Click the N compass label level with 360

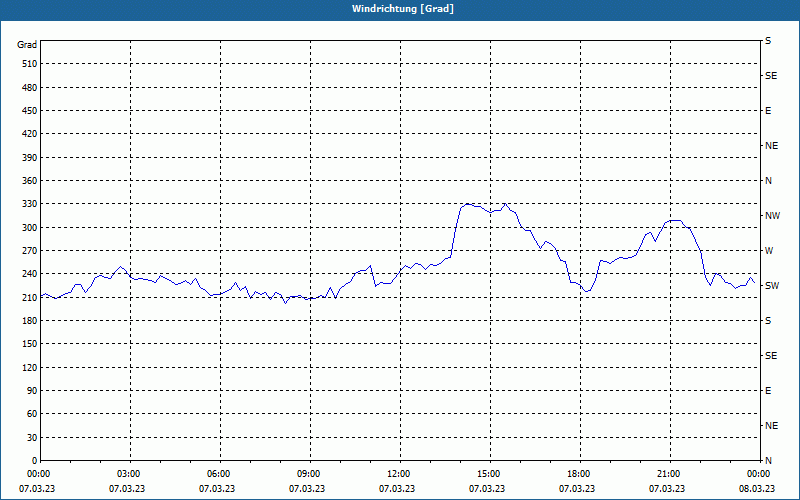tap(768, 181)
